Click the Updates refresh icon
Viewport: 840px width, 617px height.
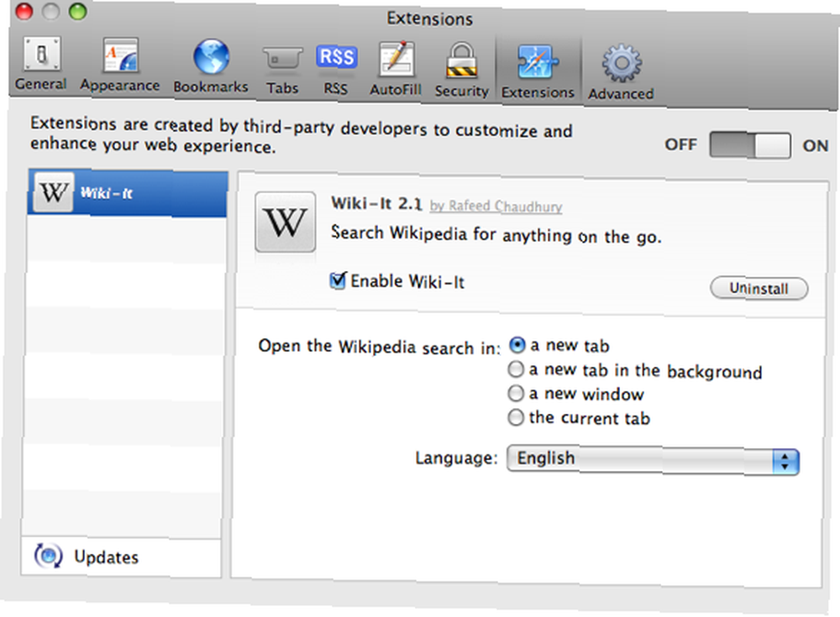coord(48,556)
